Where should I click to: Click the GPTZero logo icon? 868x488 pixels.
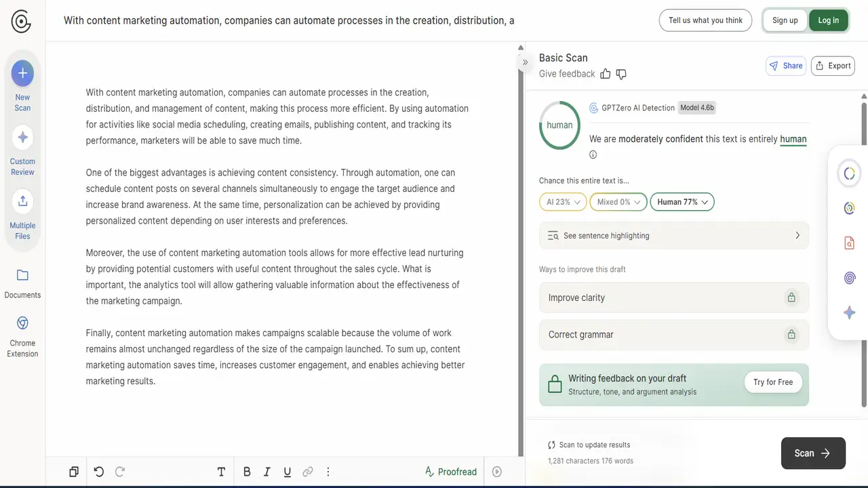[21, 21]
